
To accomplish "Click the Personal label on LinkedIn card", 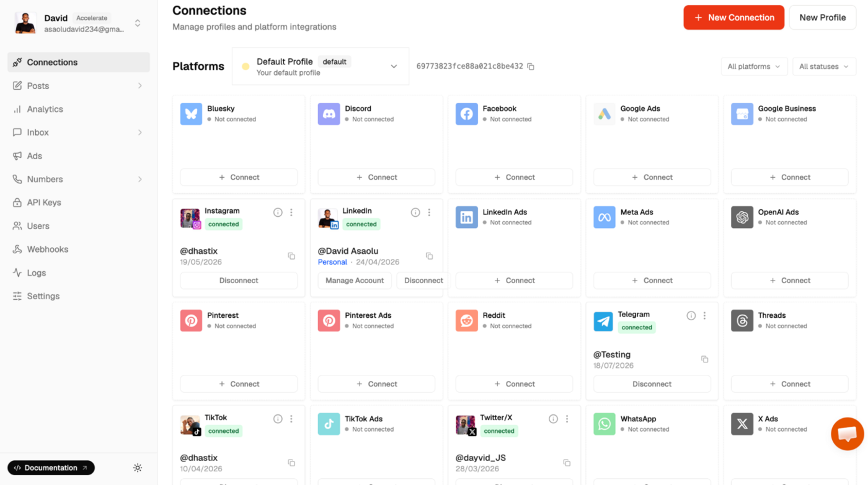I will (x=332, y=262).
